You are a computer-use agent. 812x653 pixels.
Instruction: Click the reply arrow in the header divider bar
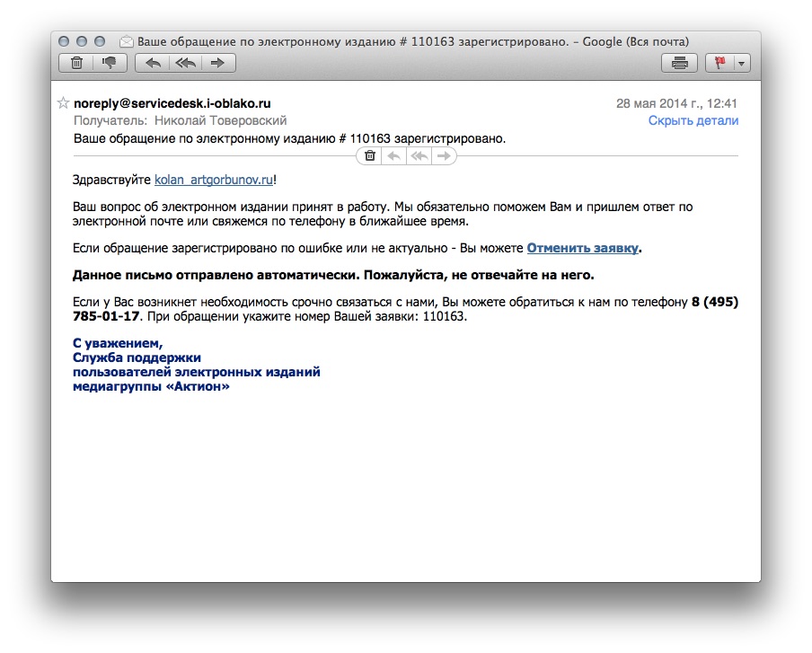coord(393,156)
